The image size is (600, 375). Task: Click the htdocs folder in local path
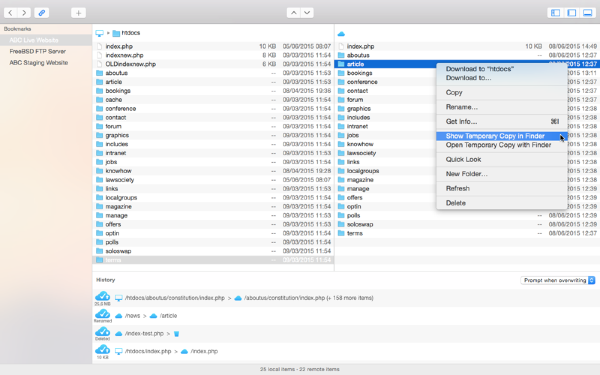coord(127,33)
